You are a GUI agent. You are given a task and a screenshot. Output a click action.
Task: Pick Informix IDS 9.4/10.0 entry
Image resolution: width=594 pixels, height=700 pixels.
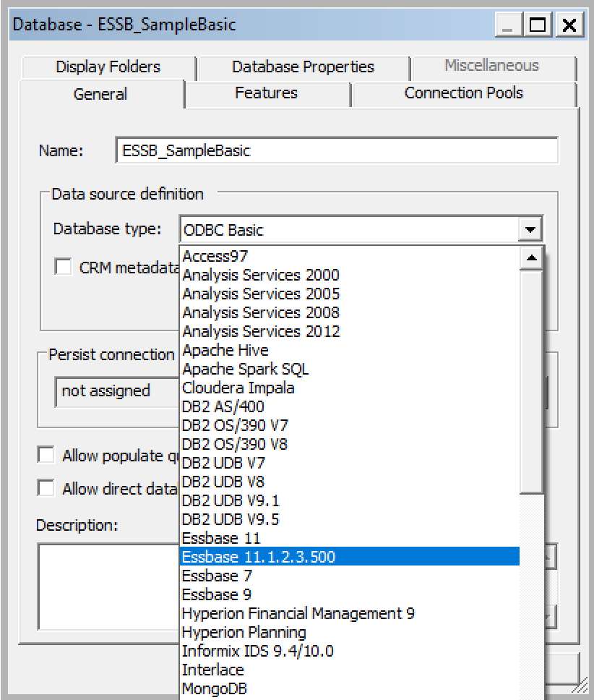coord(253,651)
